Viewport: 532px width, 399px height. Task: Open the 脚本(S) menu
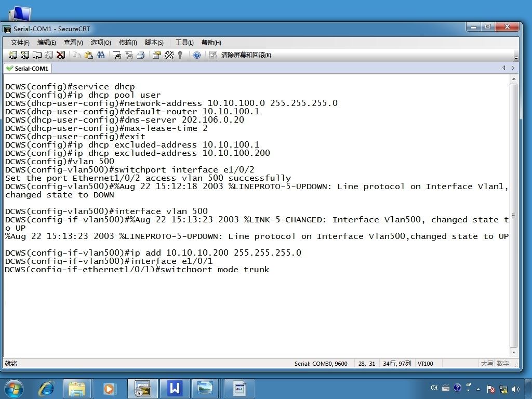[x=154, y=43]
